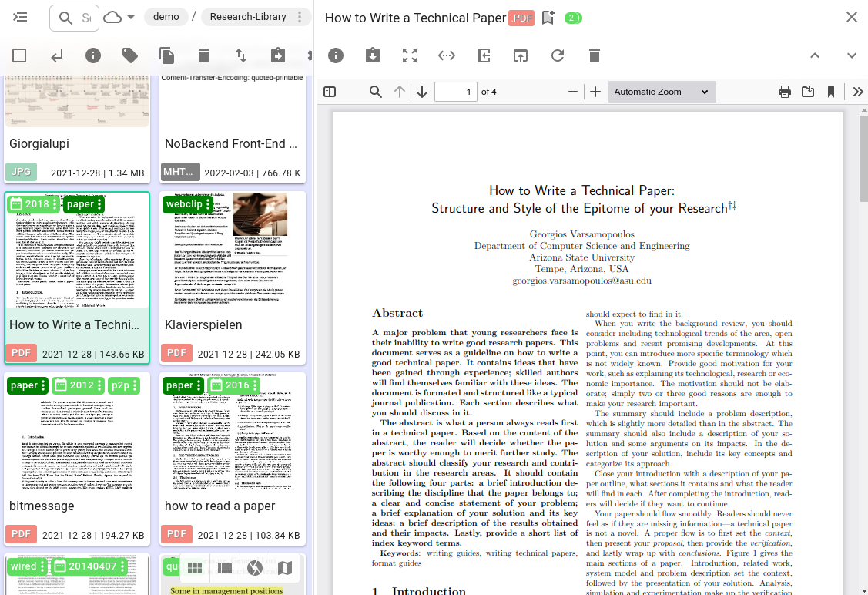Toggle bookmark-add icon next to document title
This screenshot has width=868, height=595.
coord(548,18)
